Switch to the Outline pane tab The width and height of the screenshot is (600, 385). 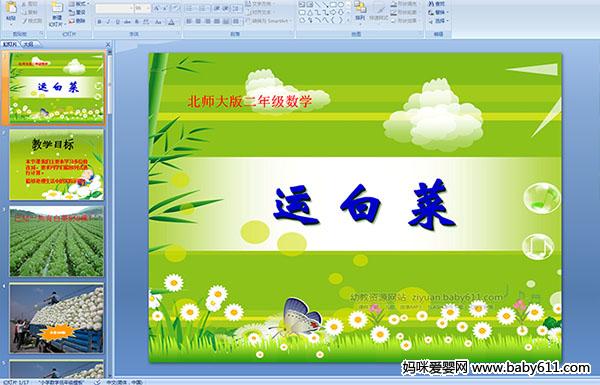click(29, 44)
